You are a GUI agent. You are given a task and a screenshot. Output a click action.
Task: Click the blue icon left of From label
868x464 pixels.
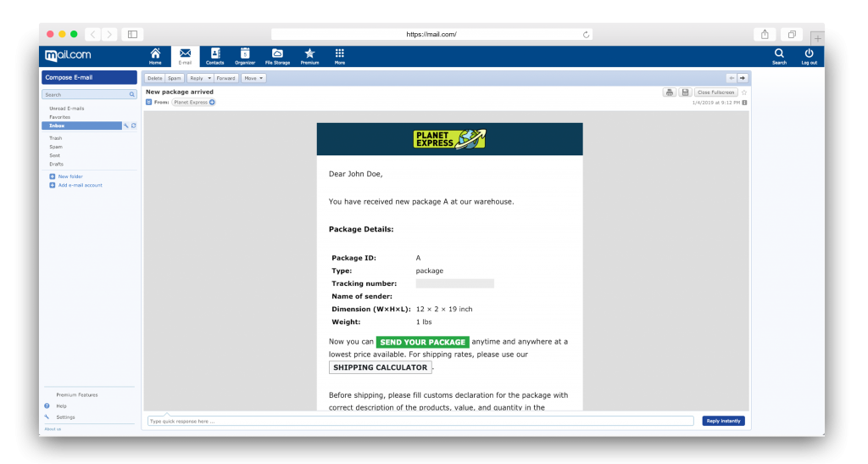click(148, 103)
